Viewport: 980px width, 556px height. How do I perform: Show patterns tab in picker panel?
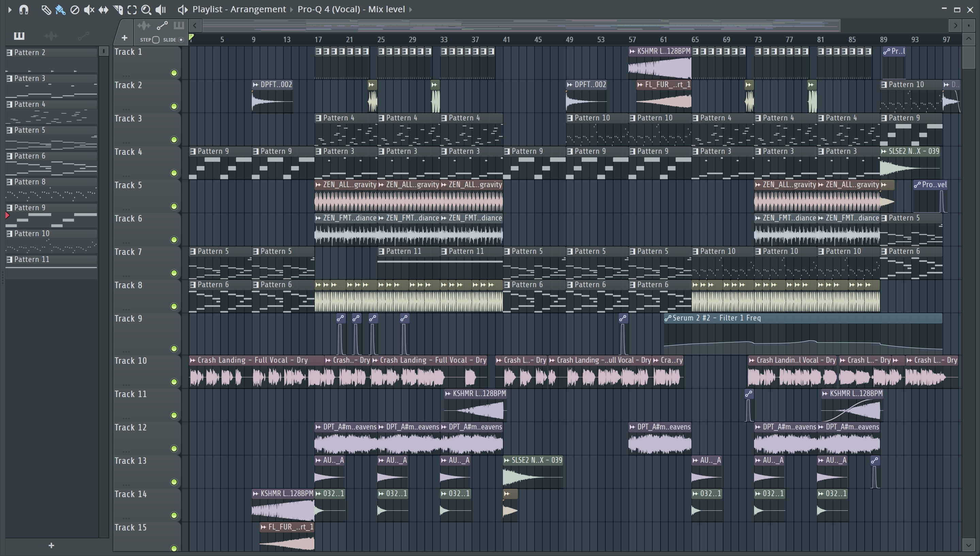19,36
